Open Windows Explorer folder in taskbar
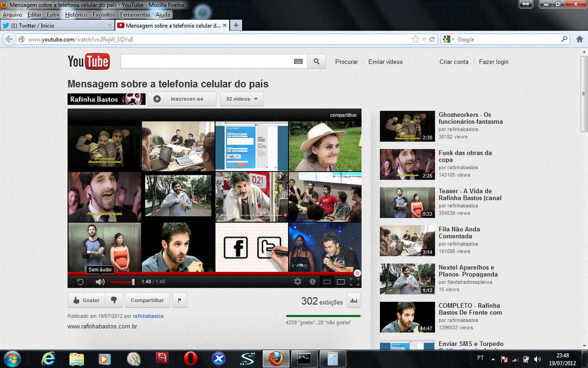This screenshot has width=588, height=368. pyautogui.click(x=76, y=359)
